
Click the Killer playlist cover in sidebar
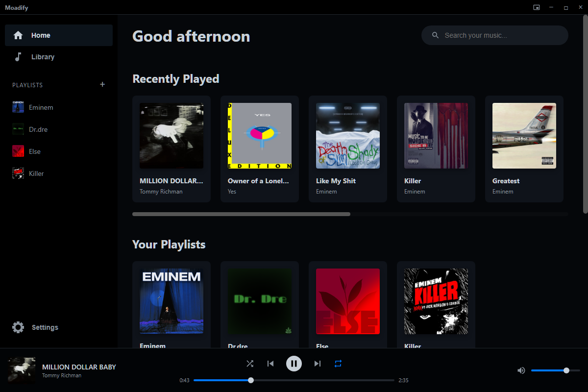tap(18, 173)
